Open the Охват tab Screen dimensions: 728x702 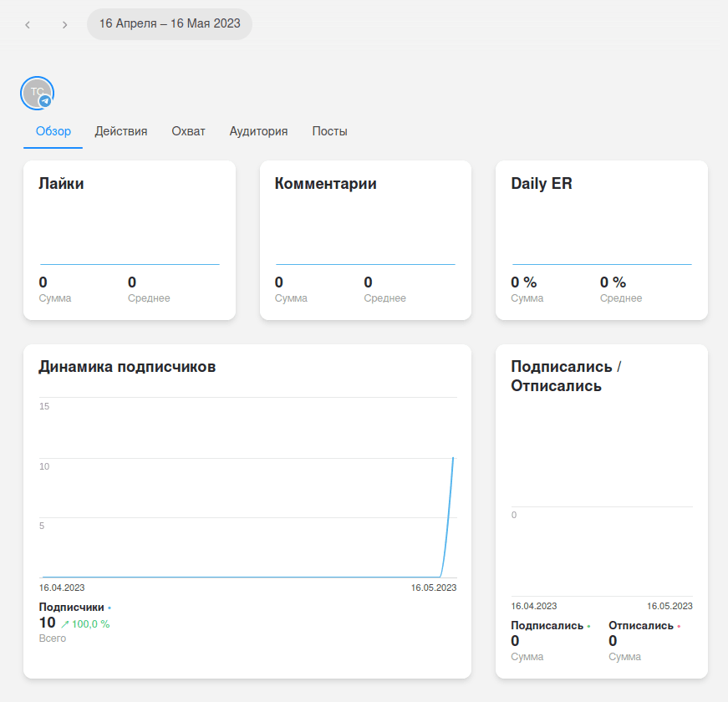click(x=188, y=131)
